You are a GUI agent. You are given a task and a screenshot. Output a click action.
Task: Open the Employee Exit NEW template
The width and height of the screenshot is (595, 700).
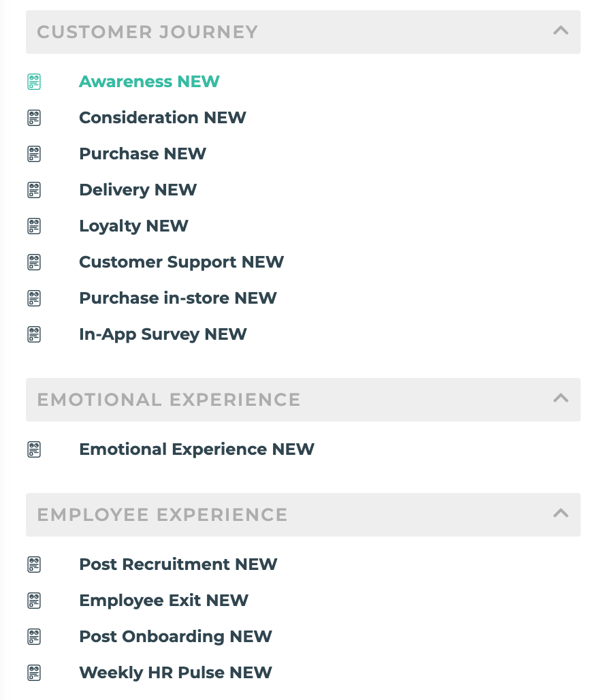point(163,601)
